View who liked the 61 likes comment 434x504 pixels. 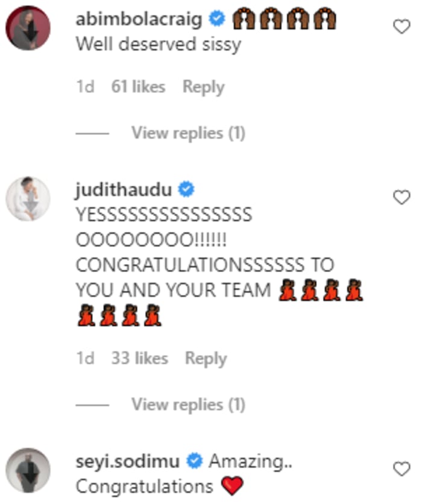pos(138,87)
